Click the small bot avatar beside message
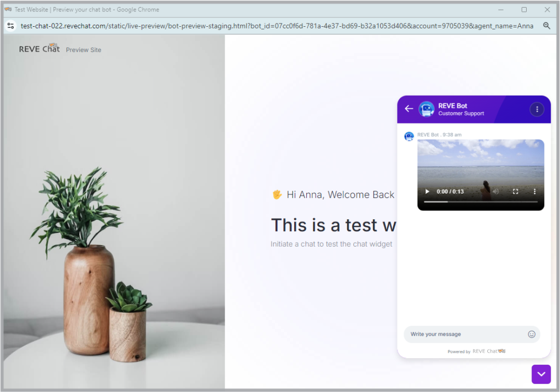Screen dimensions: 560x392 pyautogui.click(x=409, y=136)
